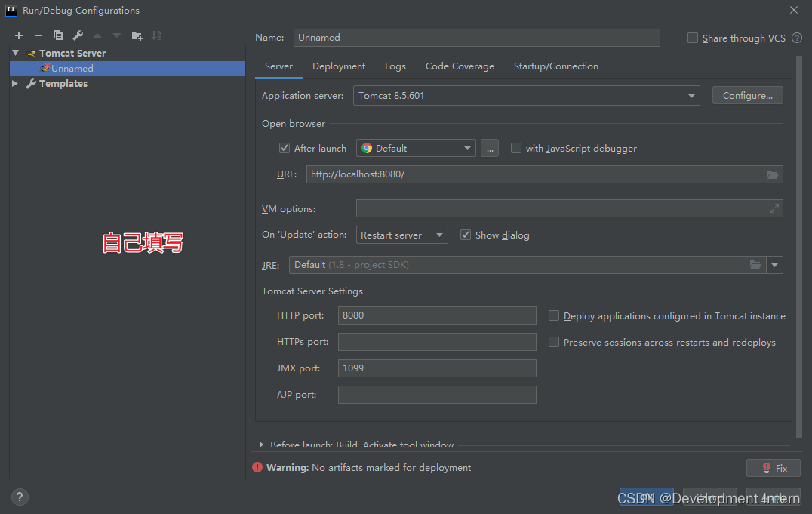Click the JMX port field

pyautogui.click(x=436, y=368)
